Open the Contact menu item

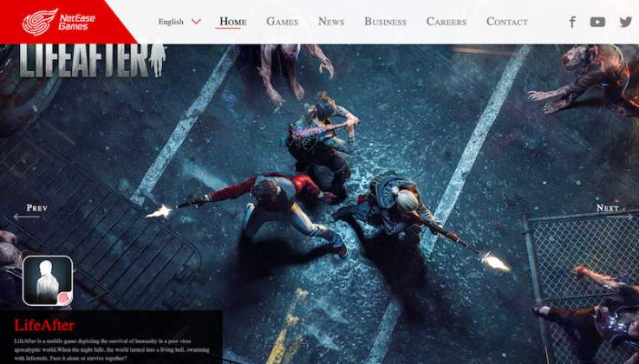pyautogui.click(x=507, y=22)
